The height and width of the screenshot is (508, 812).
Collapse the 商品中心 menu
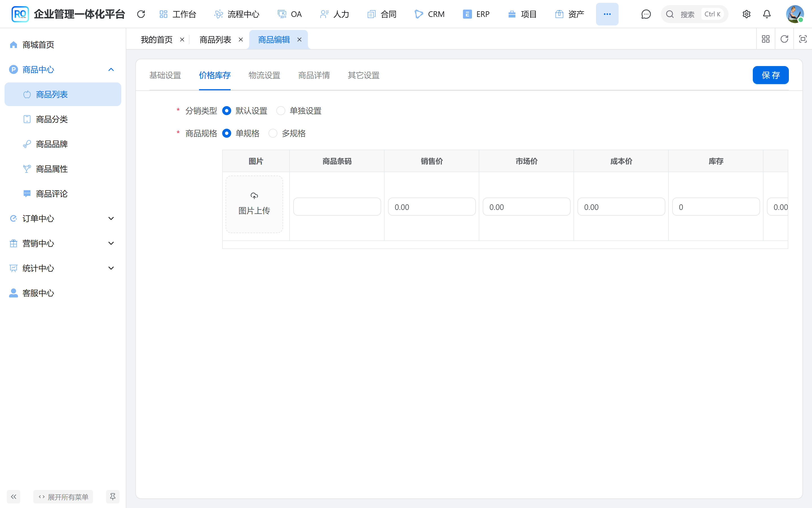pyautogui.click(x=63, y=69)
